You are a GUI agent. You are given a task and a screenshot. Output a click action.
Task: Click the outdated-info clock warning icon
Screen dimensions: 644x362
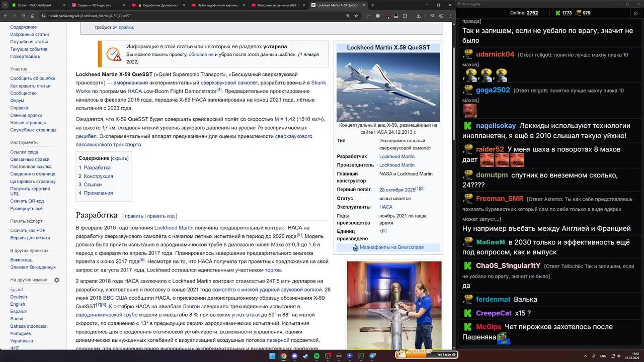114,54
